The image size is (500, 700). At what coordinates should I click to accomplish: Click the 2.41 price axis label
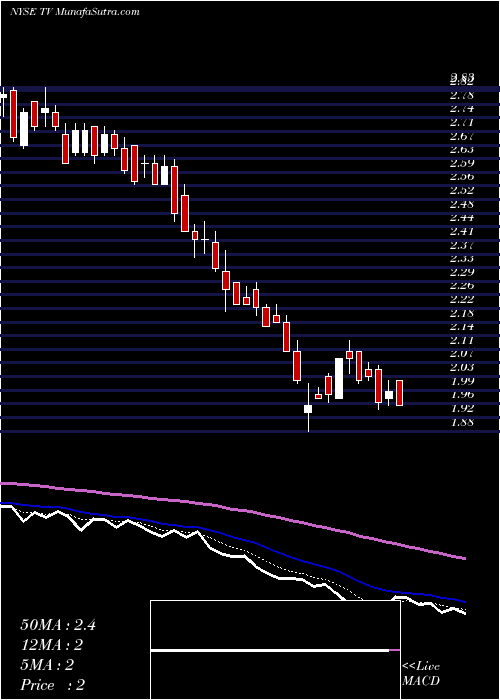tap(462, 232)
